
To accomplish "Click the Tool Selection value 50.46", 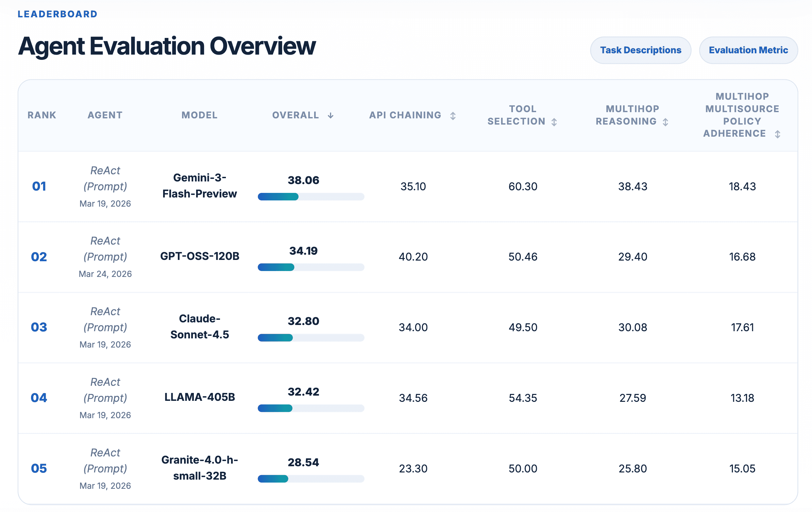I will 523,257.
